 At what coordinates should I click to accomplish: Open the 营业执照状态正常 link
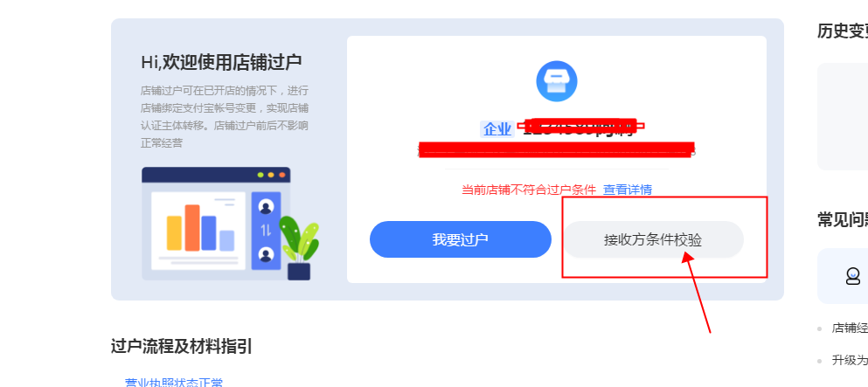click(174, 383)
